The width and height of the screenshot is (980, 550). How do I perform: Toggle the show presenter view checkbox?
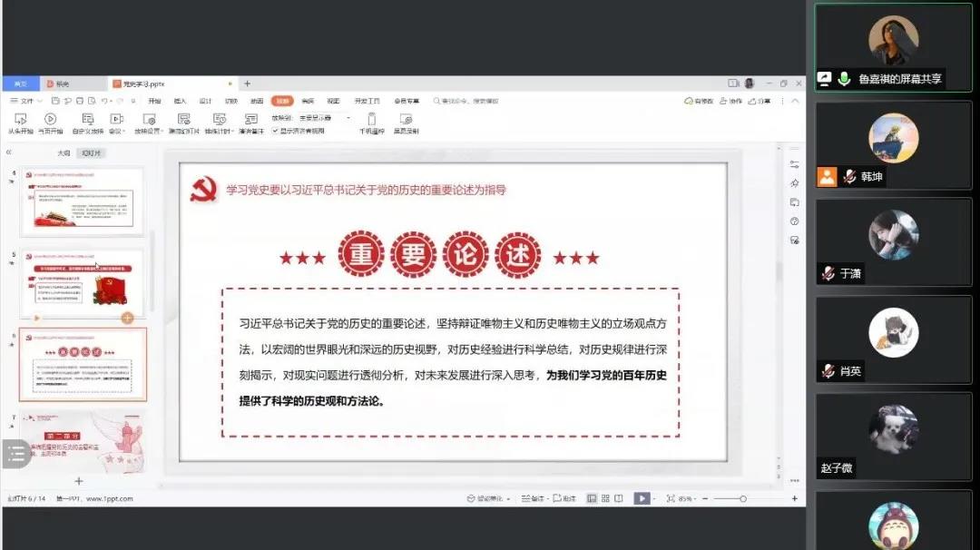click(x=275, y=131)
